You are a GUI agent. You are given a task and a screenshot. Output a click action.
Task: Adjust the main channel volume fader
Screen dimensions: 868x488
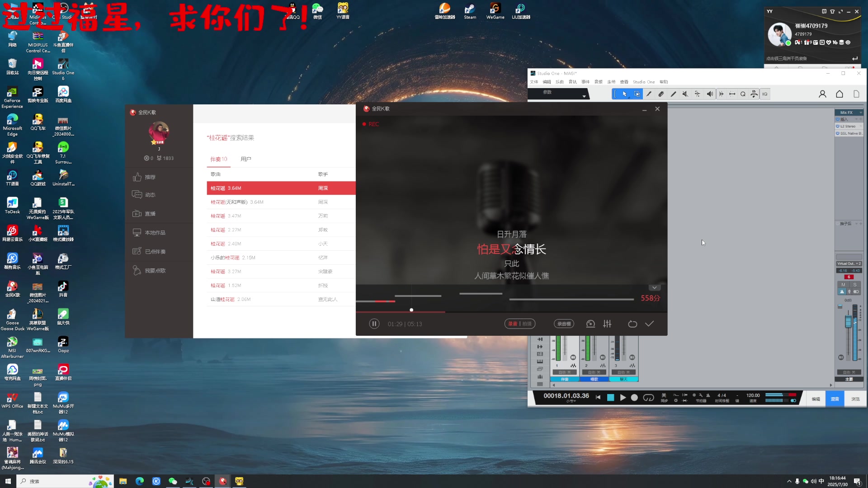tap(848, 322)
